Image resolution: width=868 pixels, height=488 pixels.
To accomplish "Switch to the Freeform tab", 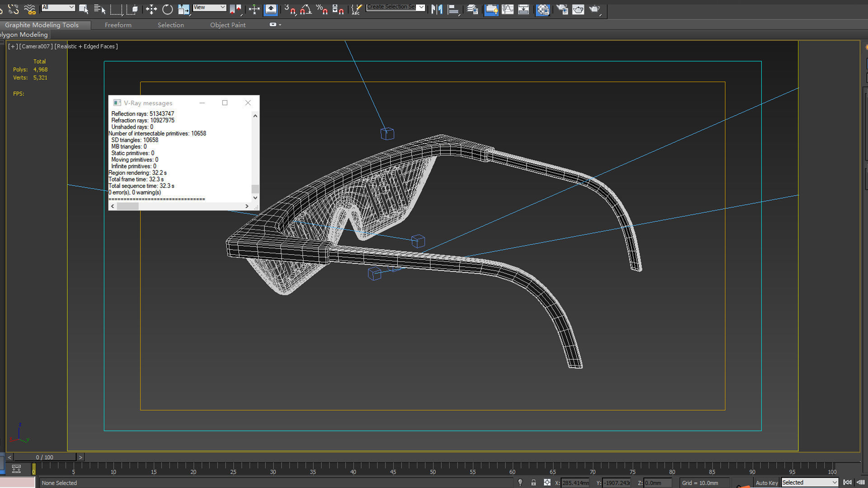I will click(x=118, y=25).
